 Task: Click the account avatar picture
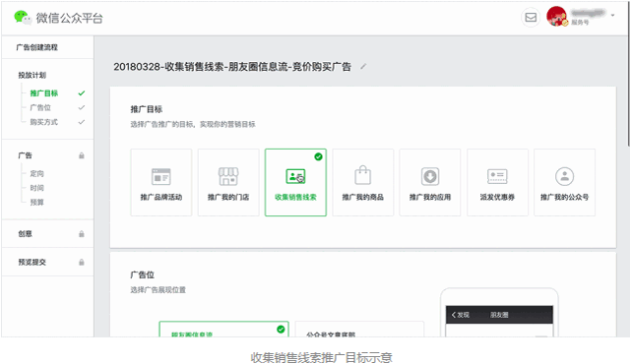pos(557,17)
